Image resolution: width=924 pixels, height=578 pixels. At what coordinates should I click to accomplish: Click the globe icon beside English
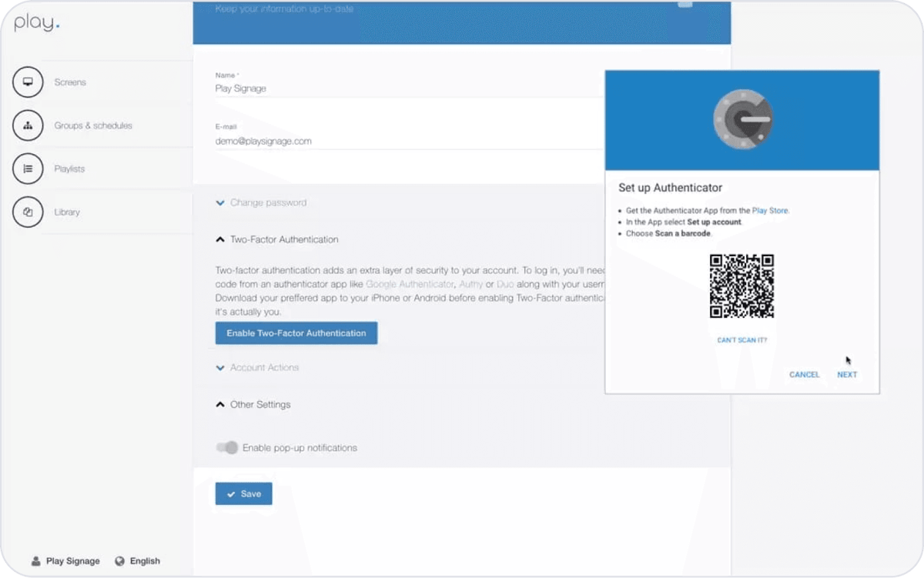point(119,561)
